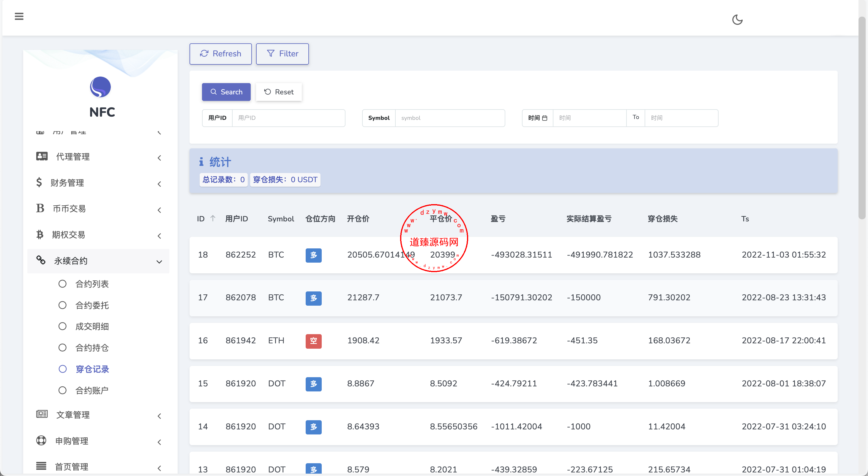Image resolution: width=868 pixels, height=476 pixels.
Task: Click the 代理管理 ID card icon
Action: coord(42,156)
